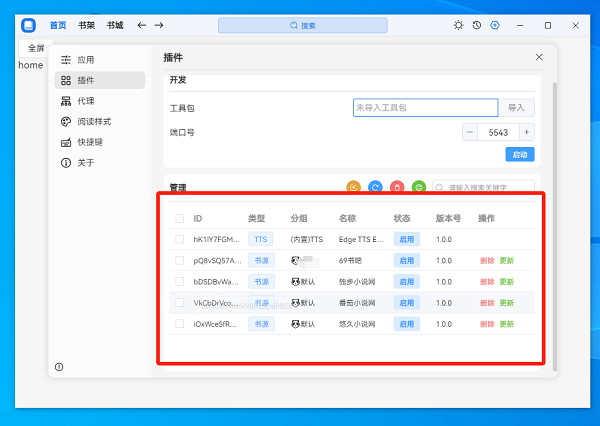The image size is (600, 426).
Task: Click the red delete plugins icon
Action: coord(397,187)
